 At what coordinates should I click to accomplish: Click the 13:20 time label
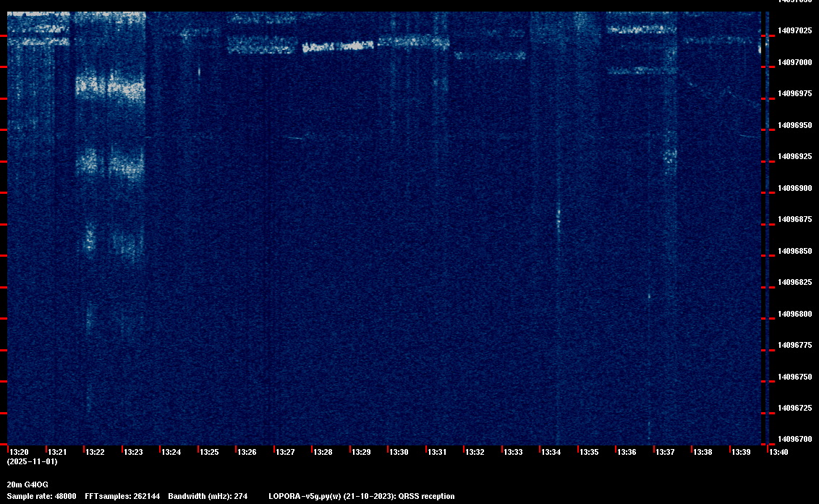pyautogui.click(x=20, y=452)
